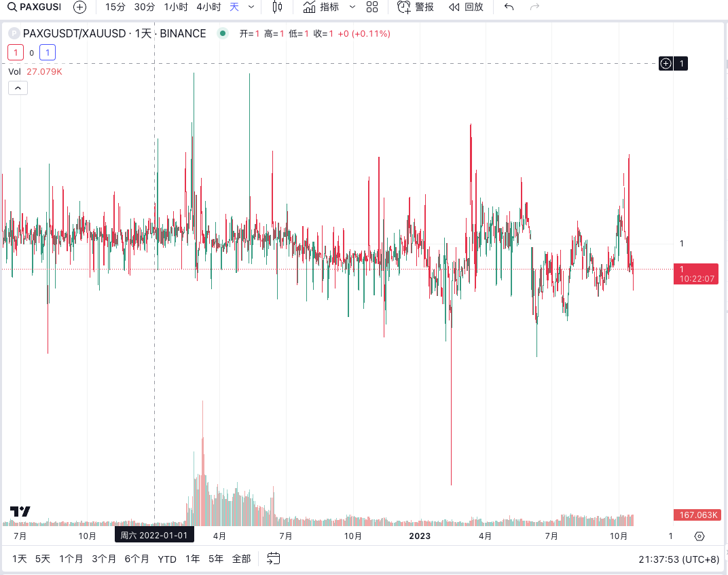Click the red current price label
This screenshot has height=575, width=728.
(696, 274)
